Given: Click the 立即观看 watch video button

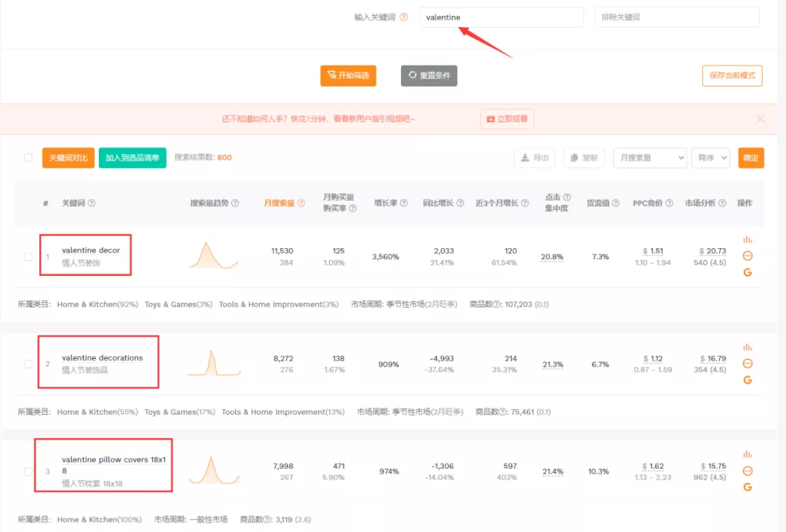Looking at the screenshot, I should point(507,119).
